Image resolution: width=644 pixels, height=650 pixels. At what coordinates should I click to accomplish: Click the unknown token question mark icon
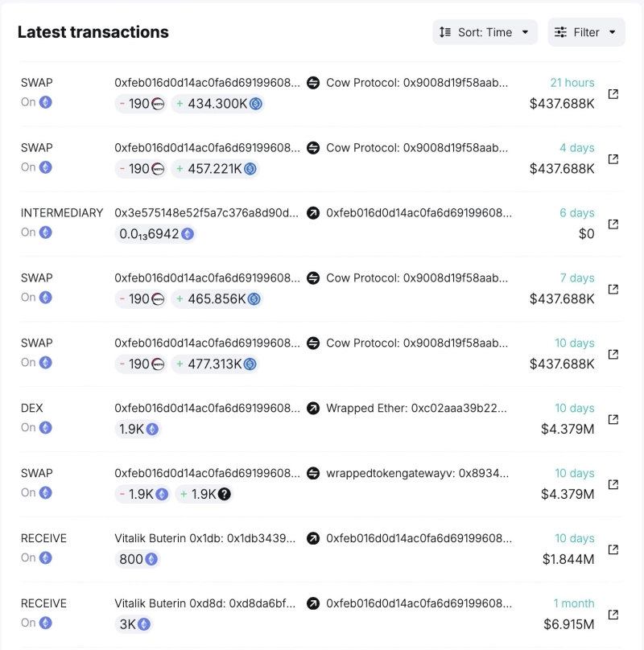pyautogui.click(x=225, y=494)
